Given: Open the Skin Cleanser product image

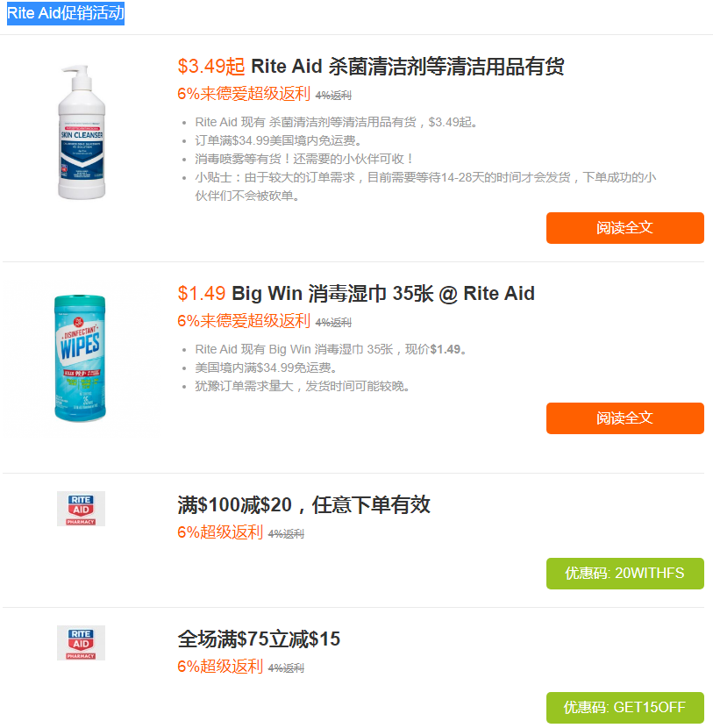Looking at the screenshot, I should (x=82, y=132).
